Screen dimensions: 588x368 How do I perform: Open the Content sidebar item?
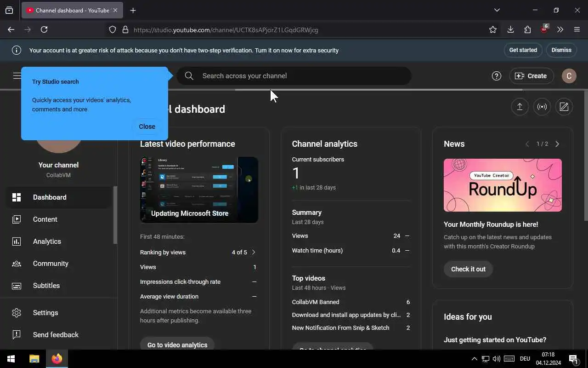pyautogui.click(x=59, y=219)
